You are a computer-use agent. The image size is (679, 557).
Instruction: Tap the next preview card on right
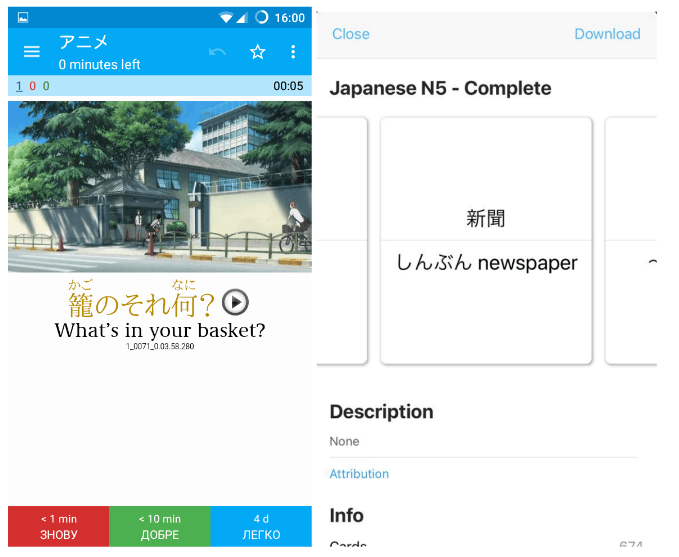pos(631,240)
